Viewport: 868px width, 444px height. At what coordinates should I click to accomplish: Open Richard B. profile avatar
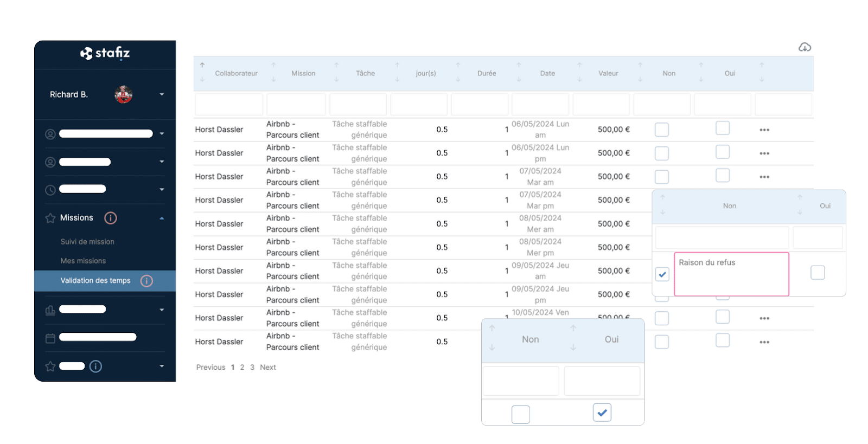(x=124, y=94)
